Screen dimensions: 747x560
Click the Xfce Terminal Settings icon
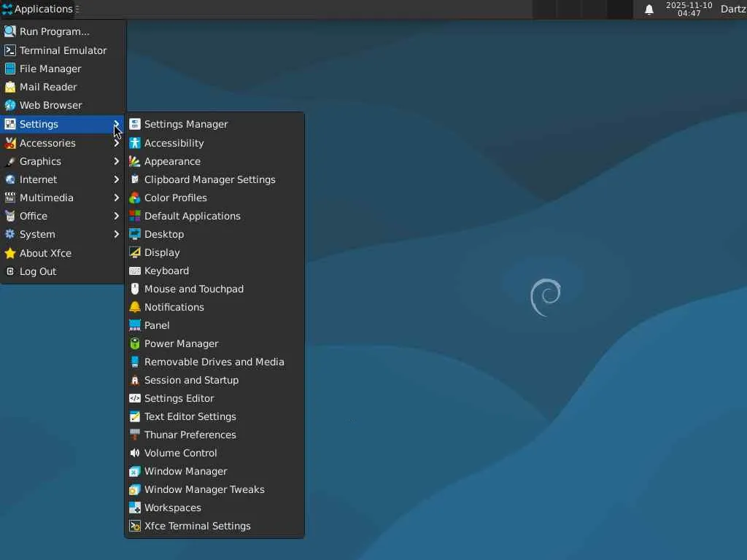135,526
